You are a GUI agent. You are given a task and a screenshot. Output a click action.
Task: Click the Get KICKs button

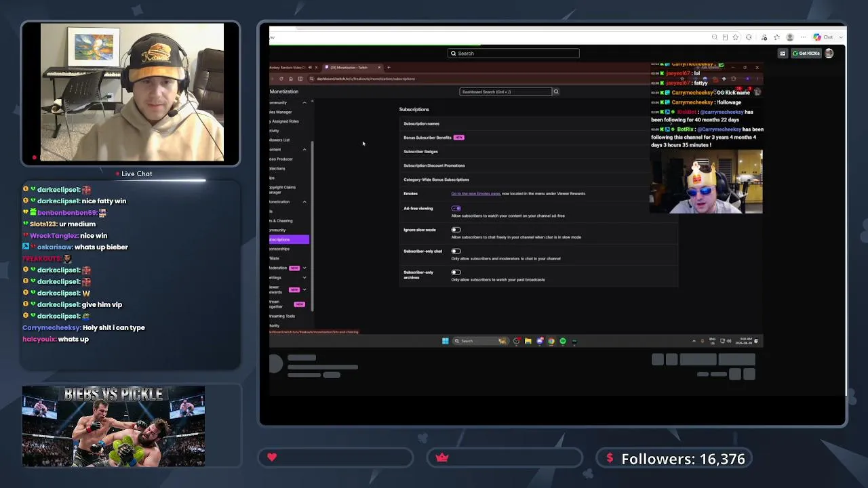(806, 54)
